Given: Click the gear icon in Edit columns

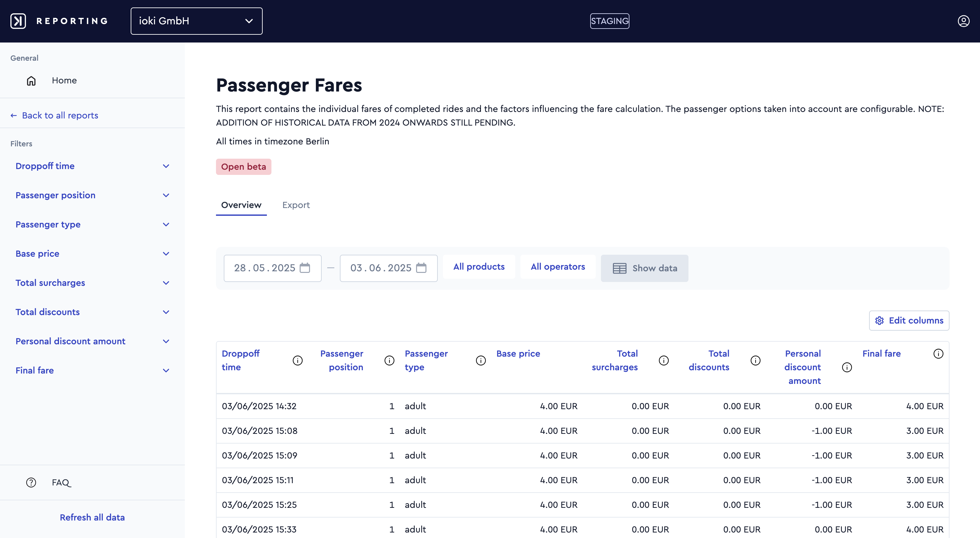Looking at the screenshot, I should coord(879,321).
